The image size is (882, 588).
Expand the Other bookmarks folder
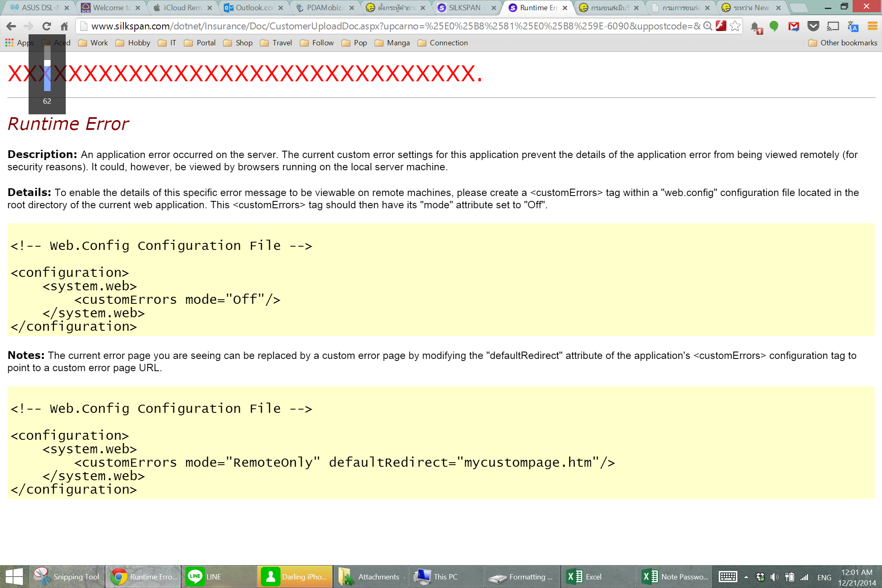point(843,43)
